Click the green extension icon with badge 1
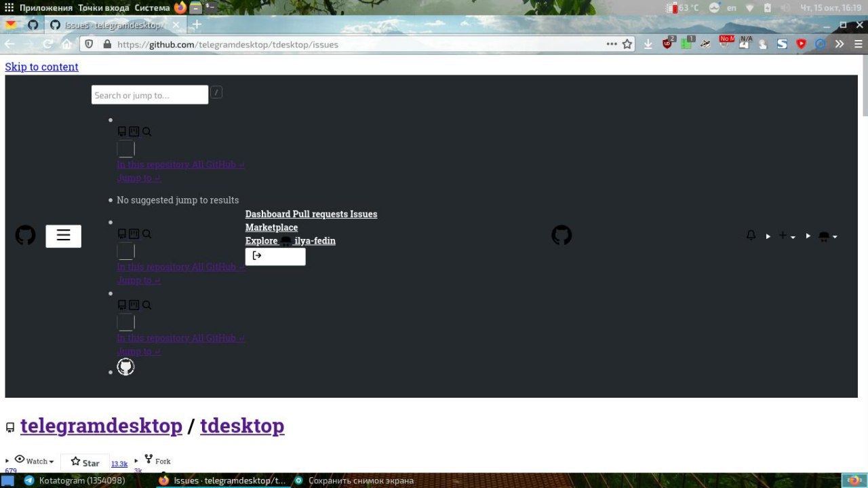The height and width of the screenshot is (488, 868). (x=688, y=43)
